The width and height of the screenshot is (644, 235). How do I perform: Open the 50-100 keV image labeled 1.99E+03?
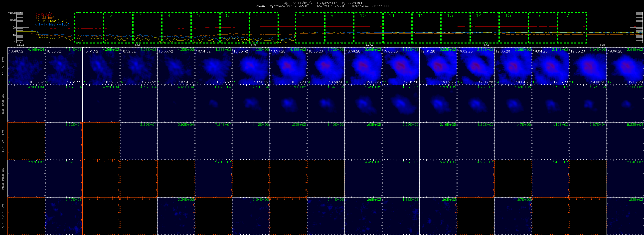coord(363,216)
